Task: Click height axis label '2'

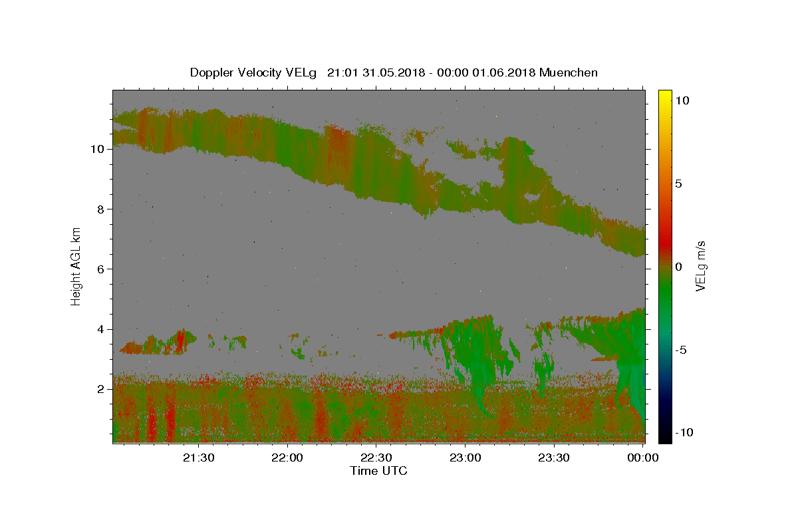Action: pyautogui.click(x=102, y=388)
